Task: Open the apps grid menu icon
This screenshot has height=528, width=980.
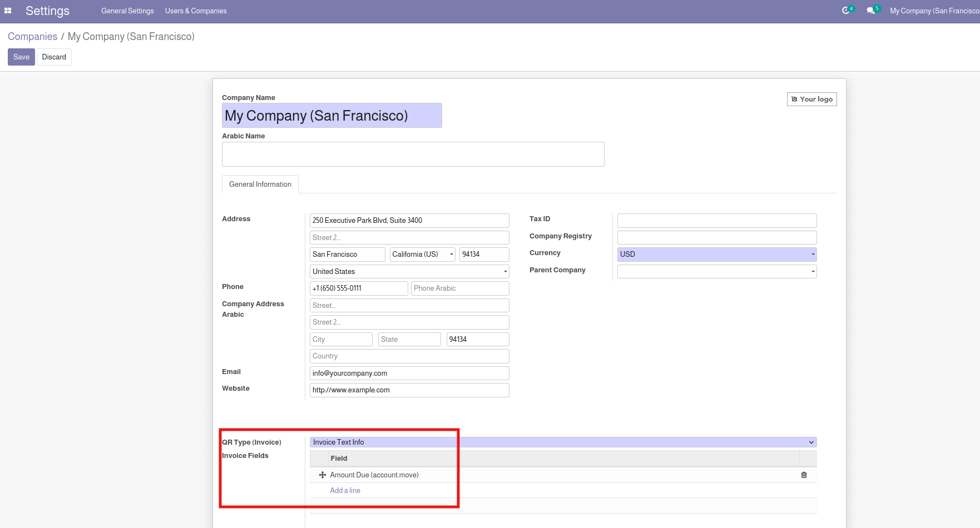Action: [x=8, y=11]
